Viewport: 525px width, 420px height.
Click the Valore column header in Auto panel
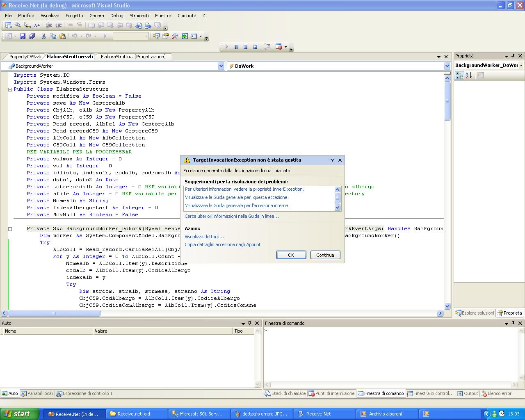(163, 331)
